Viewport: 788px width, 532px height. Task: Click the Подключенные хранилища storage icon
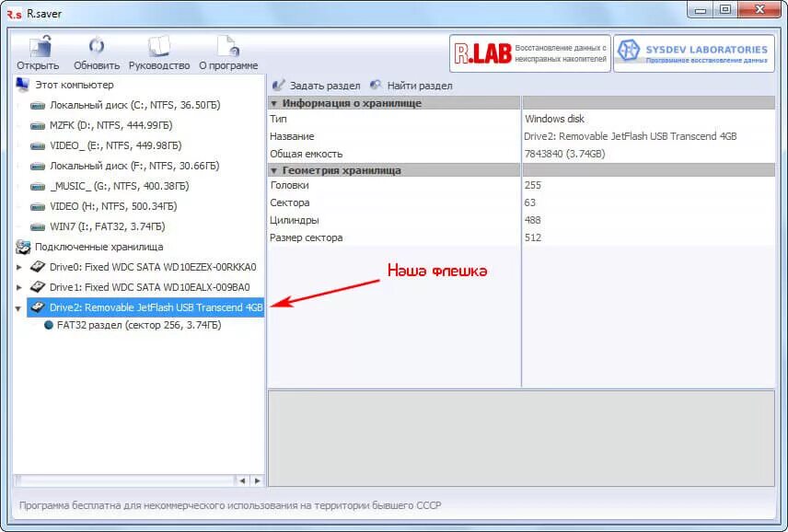(23, 247)
